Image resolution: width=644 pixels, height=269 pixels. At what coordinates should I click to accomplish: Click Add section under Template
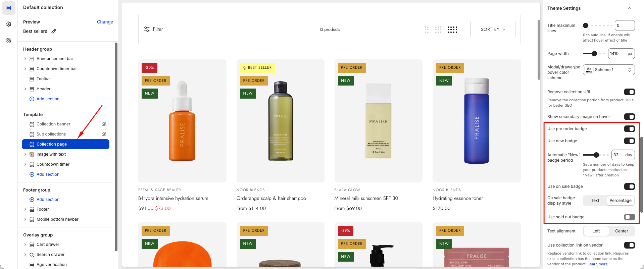pyautogui.click(x=48, y=174)
